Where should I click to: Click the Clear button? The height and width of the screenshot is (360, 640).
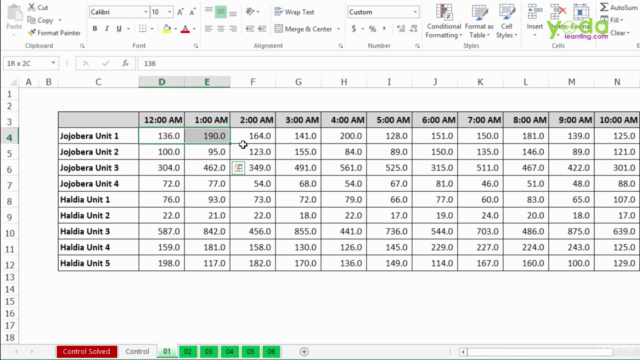(x=615, y=33)
